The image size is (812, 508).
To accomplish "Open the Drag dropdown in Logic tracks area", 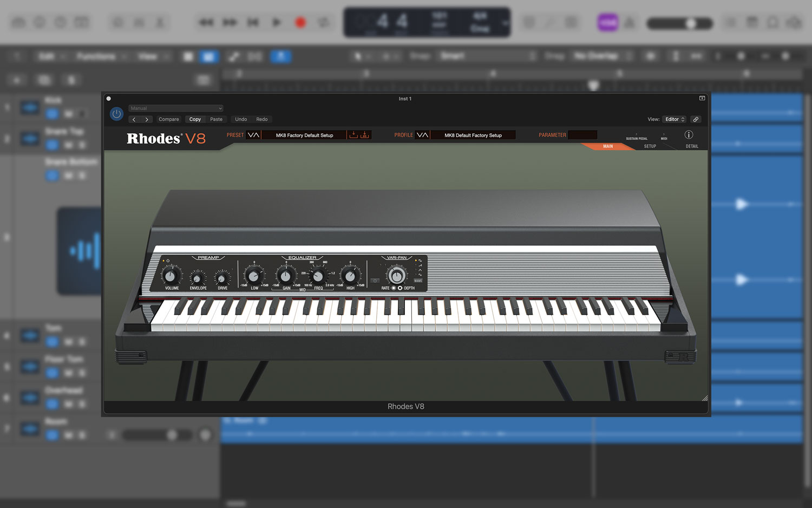I will pyautogui.click(x=603, y=56).
